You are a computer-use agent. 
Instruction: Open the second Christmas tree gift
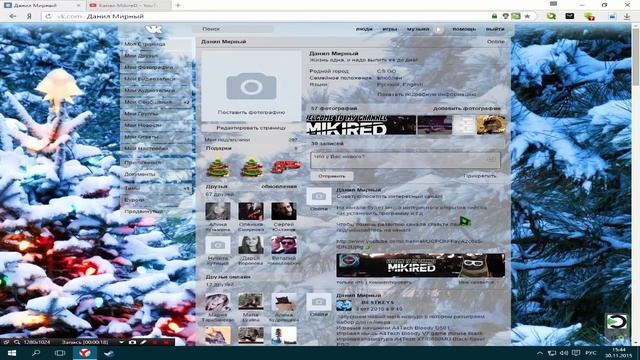coord(251,167)
